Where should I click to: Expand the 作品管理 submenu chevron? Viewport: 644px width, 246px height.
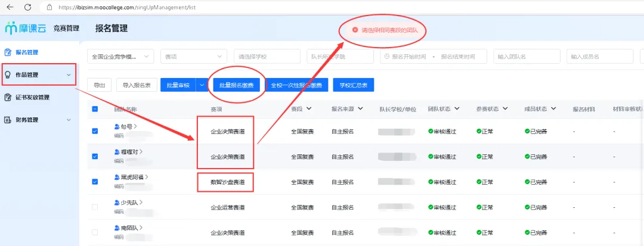69,75
